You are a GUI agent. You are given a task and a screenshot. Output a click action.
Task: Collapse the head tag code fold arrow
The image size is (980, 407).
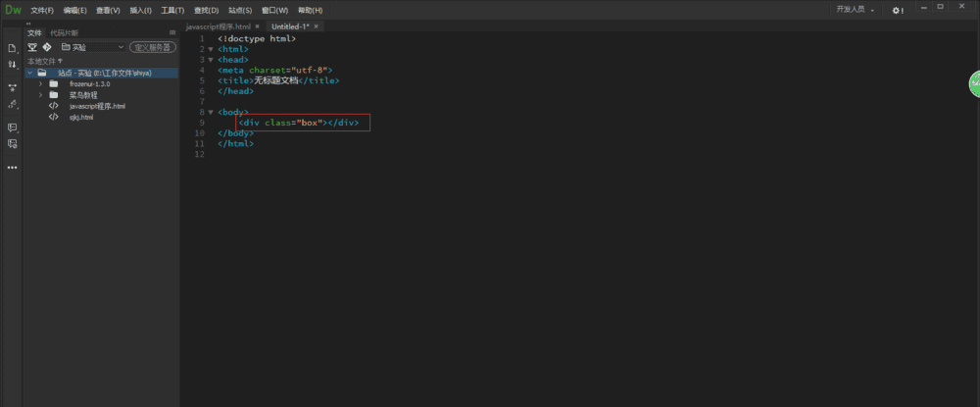tap(210, 59)
